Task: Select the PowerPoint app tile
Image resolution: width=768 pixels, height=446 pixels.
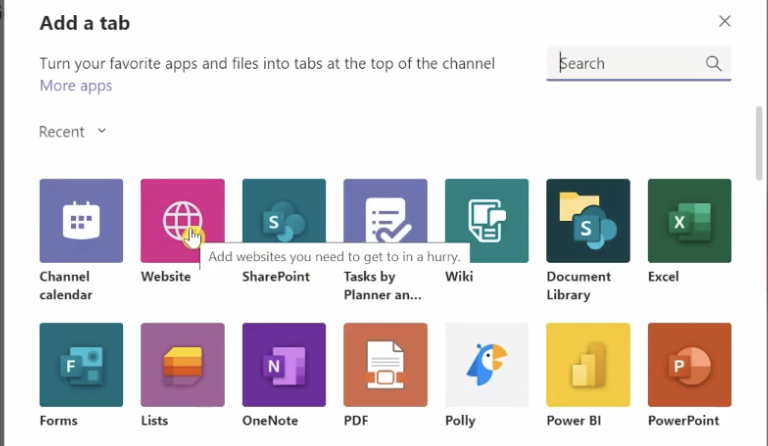Action: click(x=690, y=365)
